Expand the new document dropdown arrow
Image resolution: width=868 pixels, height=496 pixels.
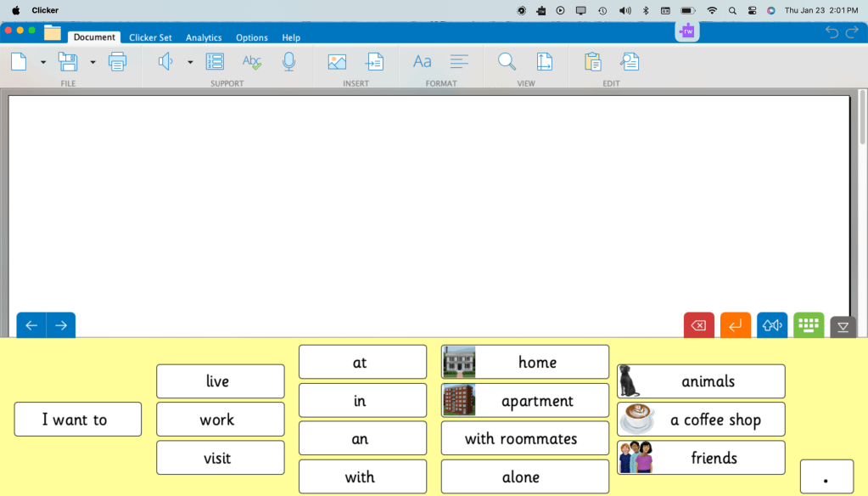click(43, 62)
